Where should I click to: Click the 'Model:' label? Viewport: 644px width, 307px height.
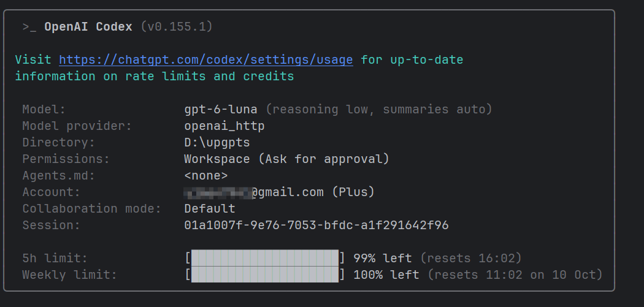(x=44, y=110)
